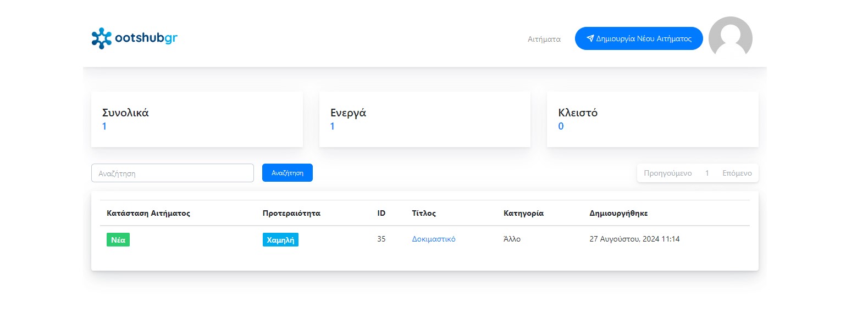Click the Προτεραιότητα column header
Image resolution: width=868 pixels, height=325 pixels.
(291, 213)
